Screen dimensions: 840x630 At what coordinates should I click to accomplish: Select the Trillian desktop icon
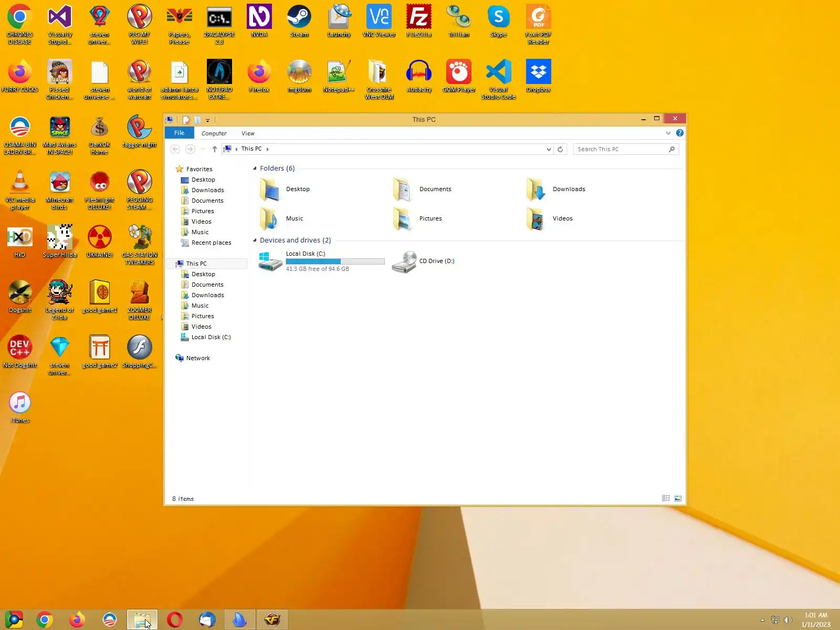(459, 21)
